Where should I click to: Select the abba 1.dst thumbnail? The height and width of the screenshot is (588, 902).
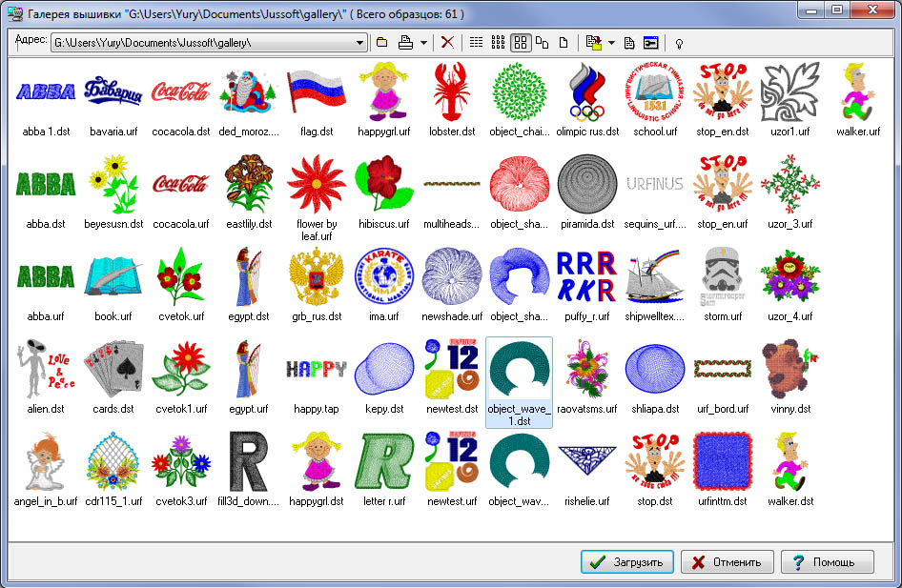tap(46, 92)
